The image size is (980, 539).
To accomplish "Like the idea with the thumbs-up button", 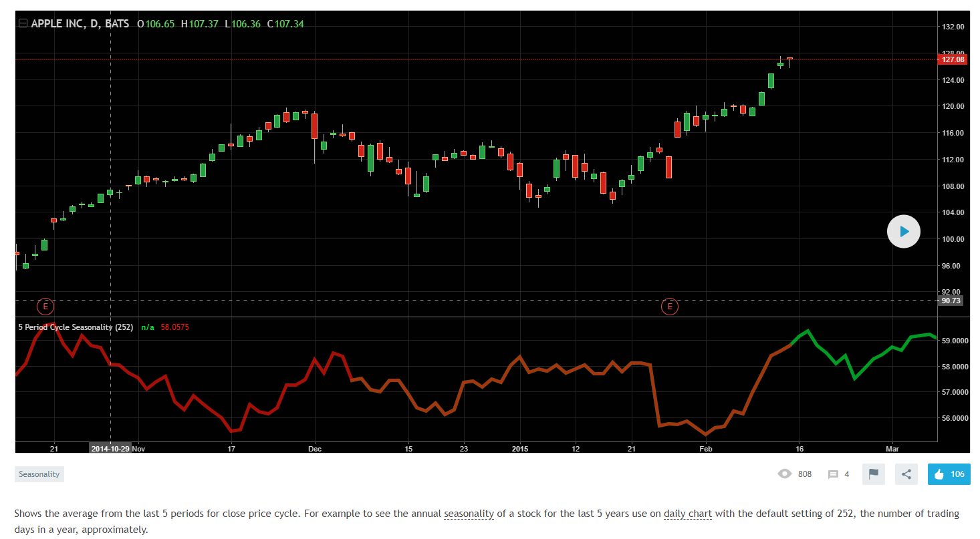I will (949, 474).
